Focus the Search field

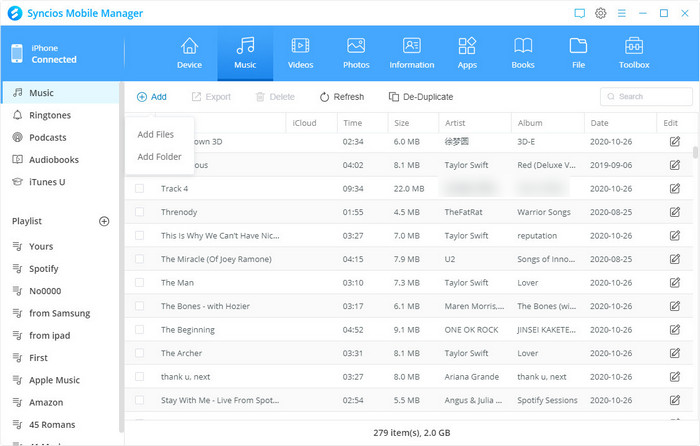coord(646,96)
